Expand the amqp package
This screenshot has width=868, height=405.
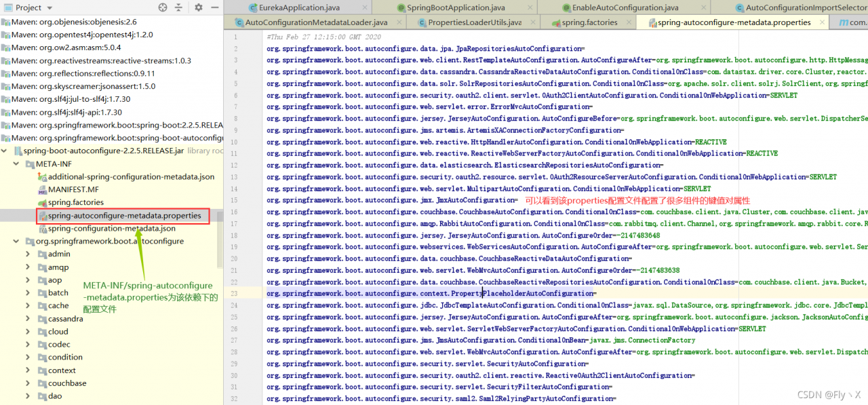tap(28, 267)
